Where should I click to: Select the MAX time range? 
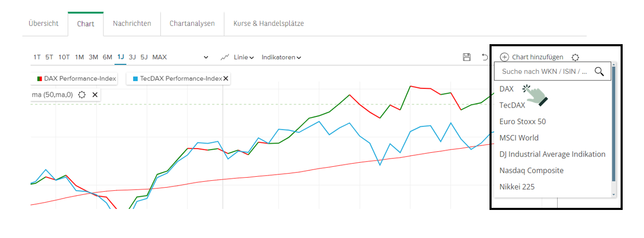160,57
